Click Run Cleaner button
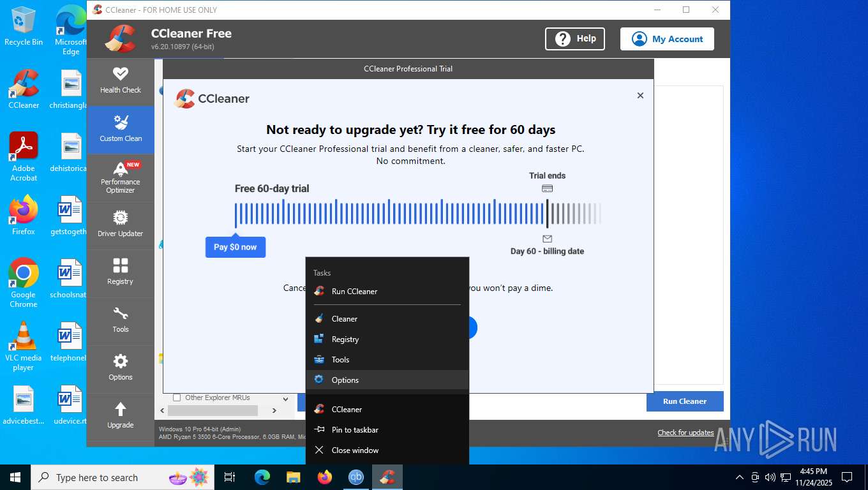The image size is (868, 490). 685,401
